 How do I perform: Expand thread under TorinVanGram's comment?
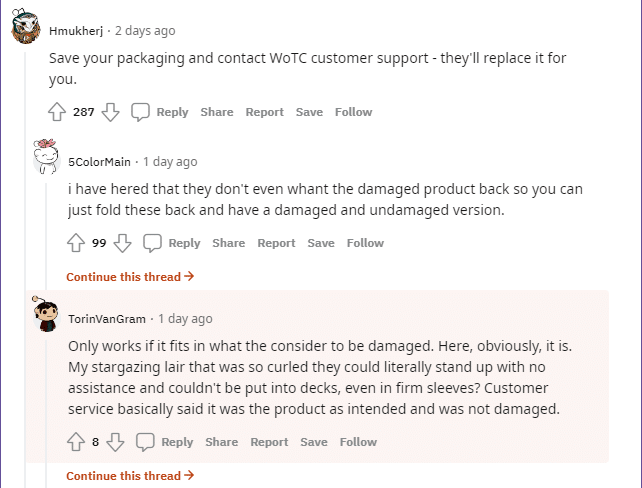pos(130,476)
